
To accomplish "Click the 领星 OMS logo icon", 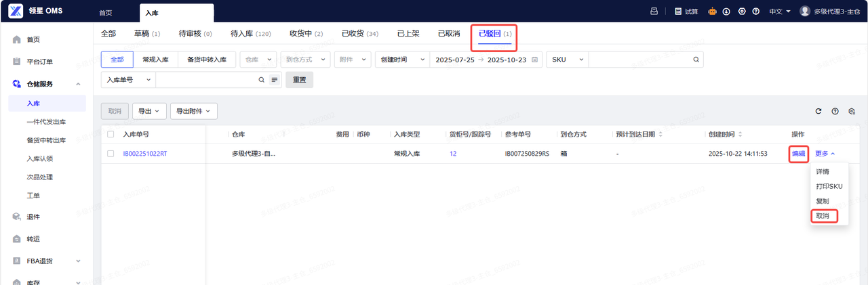I will [16, 11].
